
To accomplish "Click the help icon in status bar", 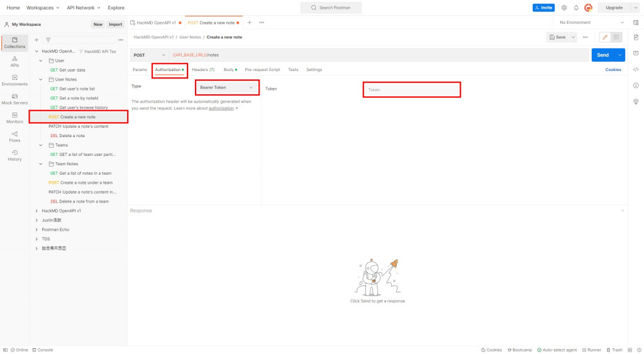I will [639, 350].
